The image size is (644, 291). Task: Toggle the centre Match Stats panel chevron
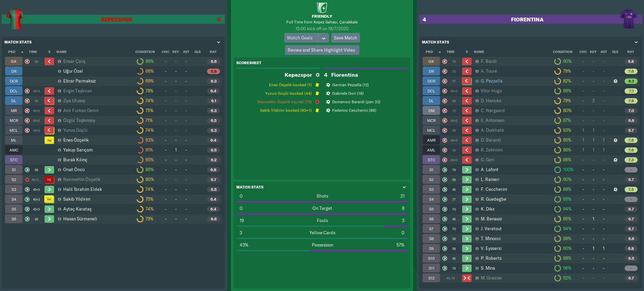coord(404,187)
